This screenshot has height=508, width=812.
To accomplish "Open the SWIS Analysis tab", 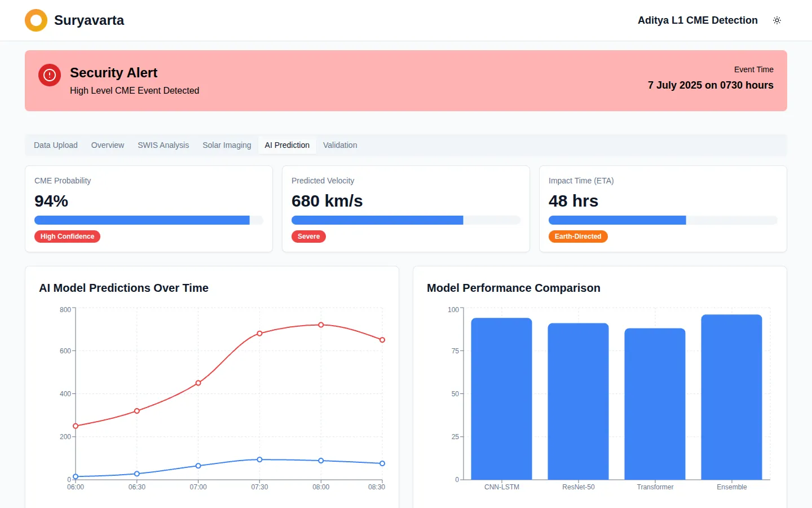I will (x=164, y=145).
